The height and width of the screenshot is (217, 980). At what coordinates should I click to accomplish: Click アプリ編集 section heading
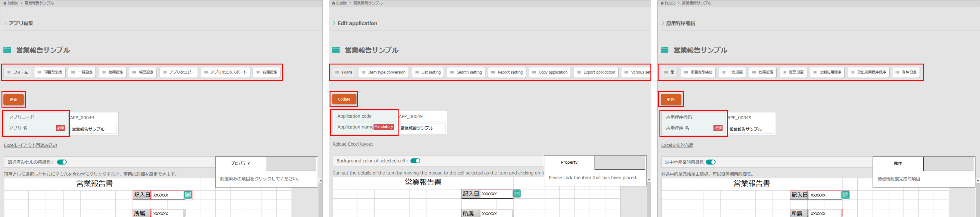pos(21,23)
